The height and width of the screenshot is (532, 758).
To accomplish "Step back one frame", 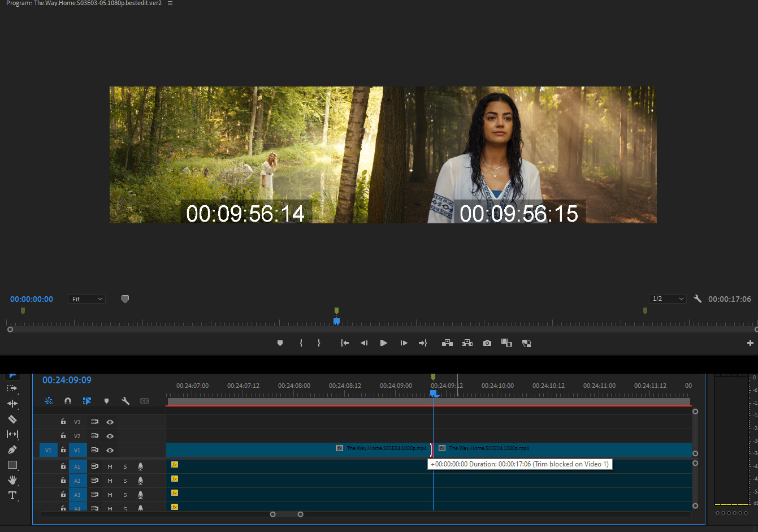I will (364, 343).
